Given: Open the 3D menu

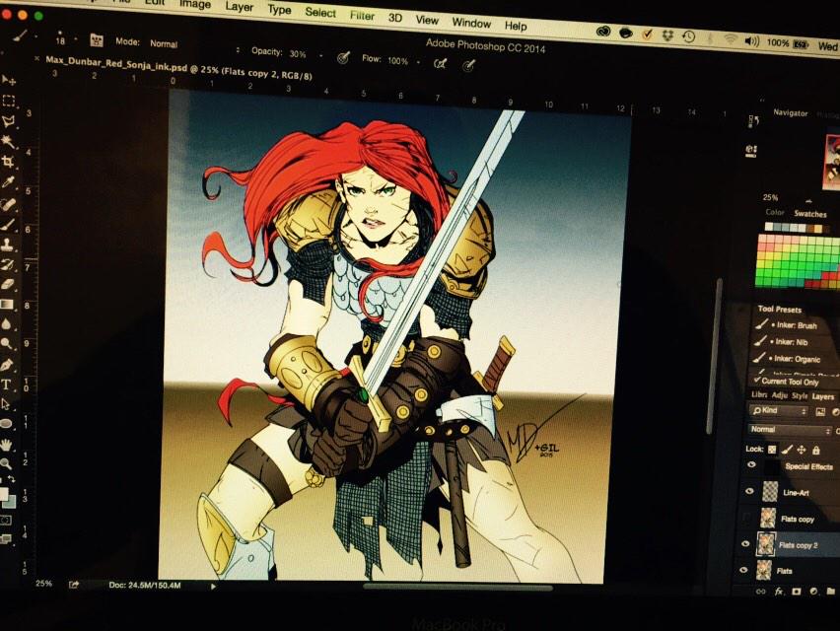Looking at the screenshot, I should pos(395,18).
